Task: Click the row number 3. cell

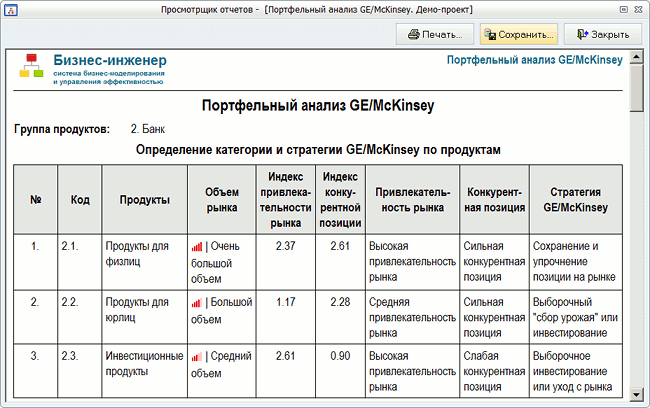Action: pyautogui.click(x=36, y=371)
